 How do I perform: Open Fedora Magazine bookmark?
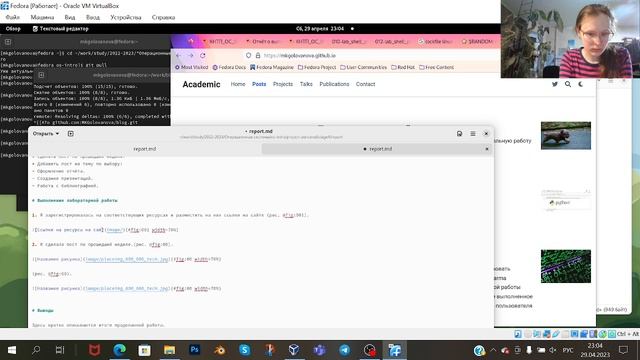(x=272, y=67)
